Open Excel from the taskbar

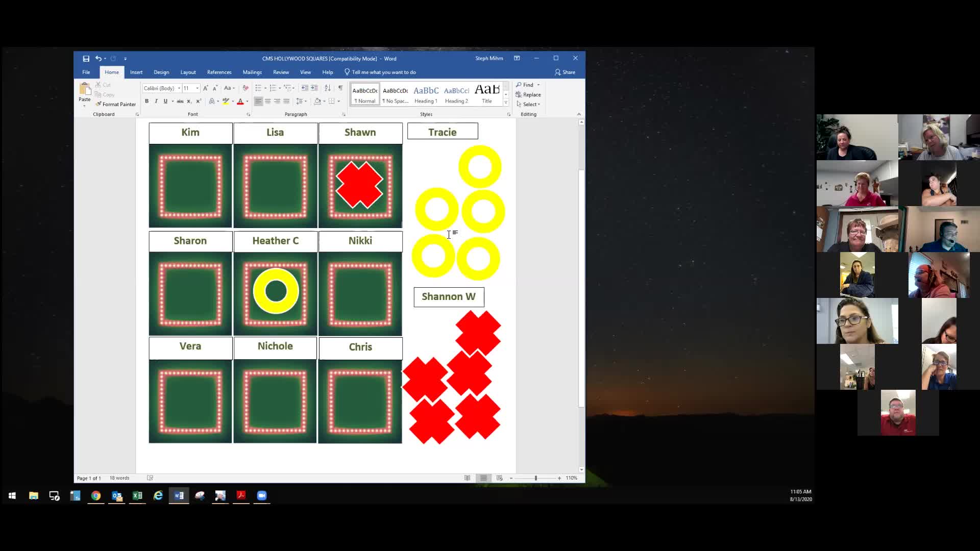point(137,495)
